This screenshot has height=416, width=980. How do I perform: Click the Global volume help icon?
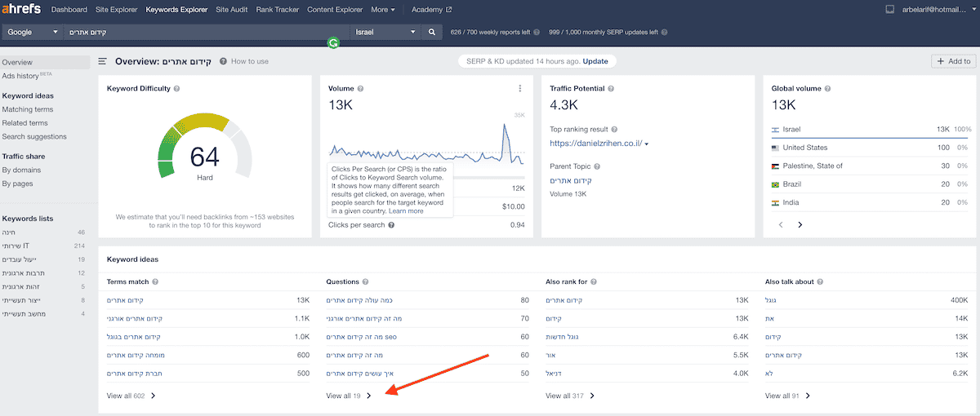pos(827,88)
